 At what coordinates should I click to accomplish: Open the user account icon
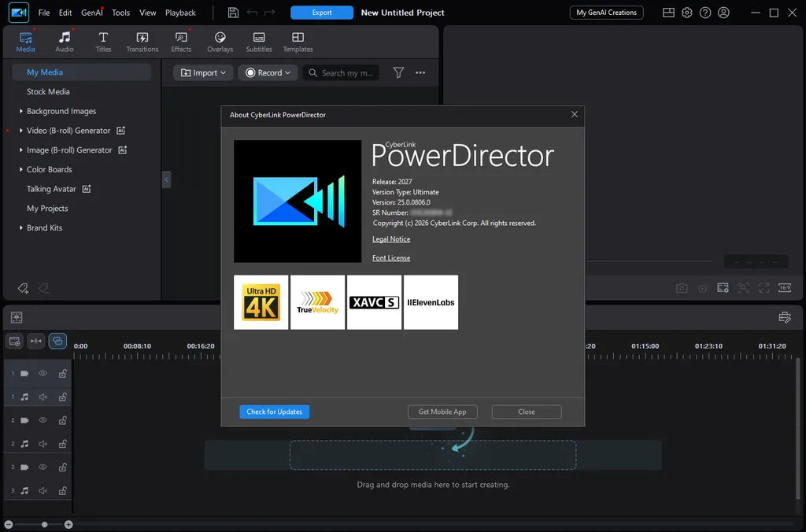(x=723, y=13)
